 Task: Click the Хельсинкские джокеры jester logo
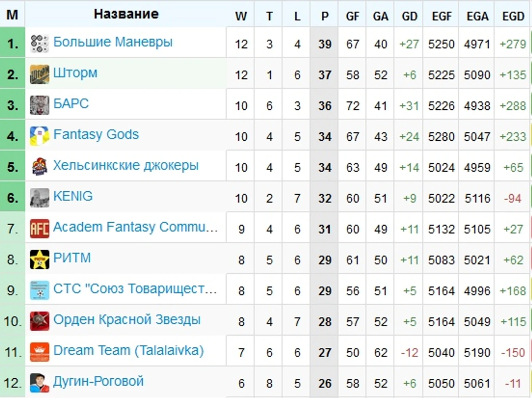point(39,167)
